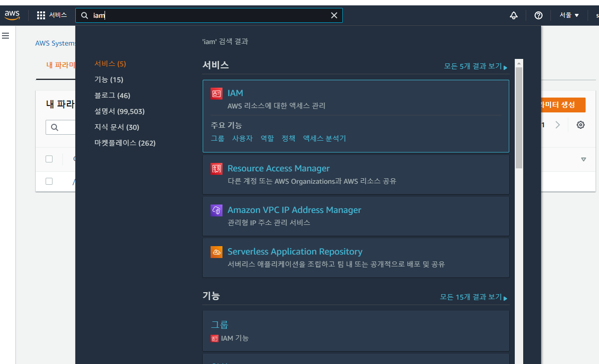Click the parameter table search field

coord(60,127)
